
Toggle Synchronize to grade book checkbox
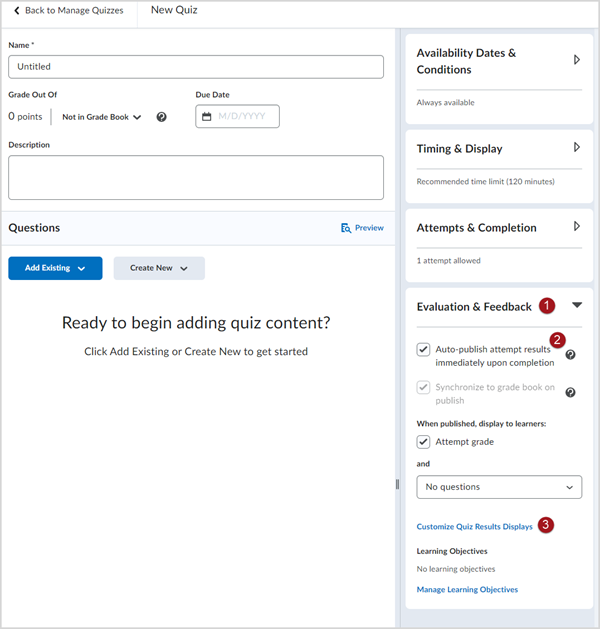(423, 388)
